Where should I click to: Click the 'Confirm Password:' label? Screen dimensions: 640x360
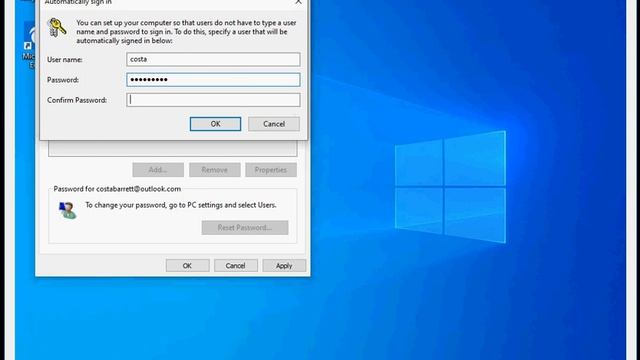77,100
